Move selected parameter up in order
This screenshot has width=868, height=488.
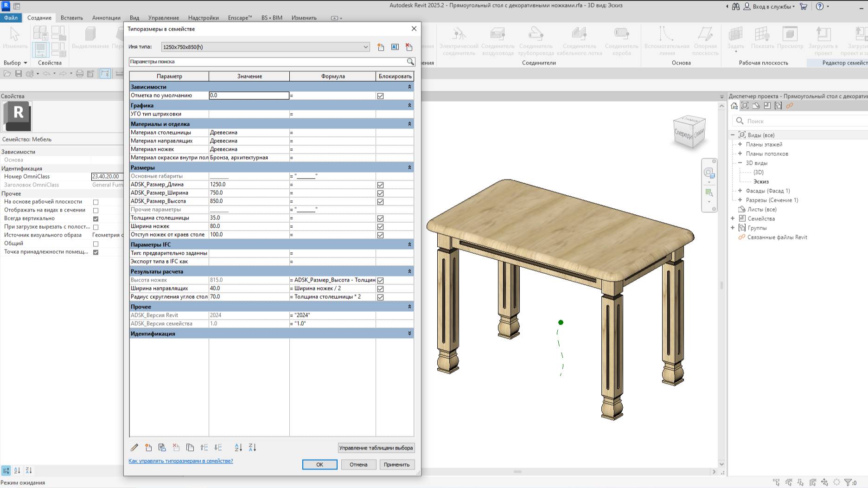[204, 447]
